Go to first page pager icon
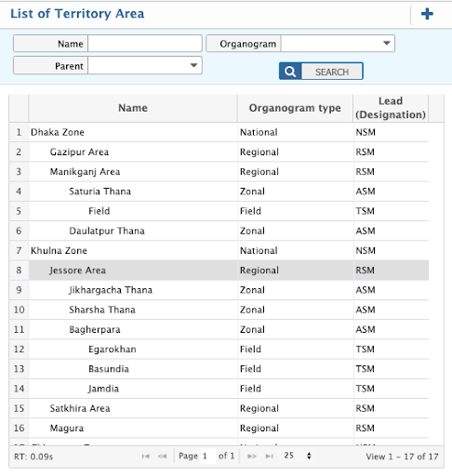The width and height of the screenshot is (452, 476). [145, 456]
